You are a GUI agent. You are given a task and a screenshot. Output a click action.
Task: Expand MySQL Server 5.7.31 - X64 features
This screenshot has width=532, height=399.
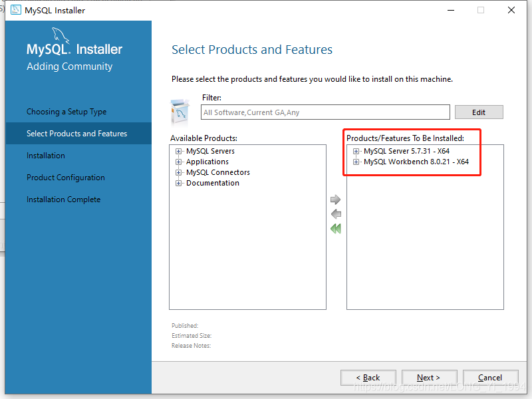pyautogui.click(x=356, y=152)
